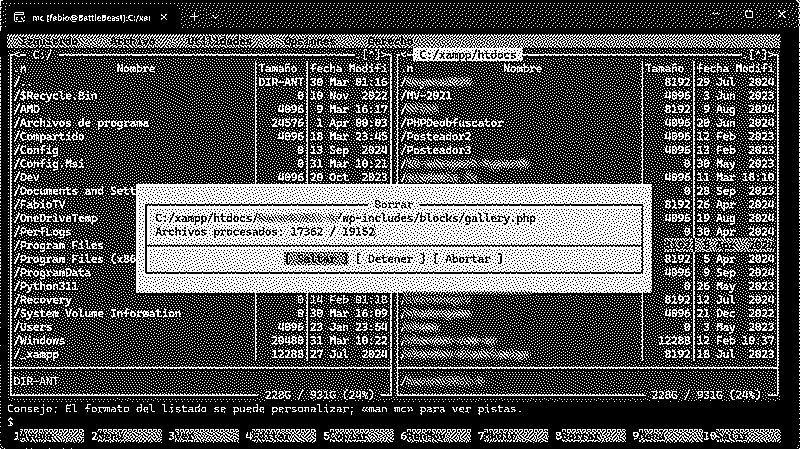Open the Archivo menu
This screenshot has width=800, height=449.
pos(134,41)
